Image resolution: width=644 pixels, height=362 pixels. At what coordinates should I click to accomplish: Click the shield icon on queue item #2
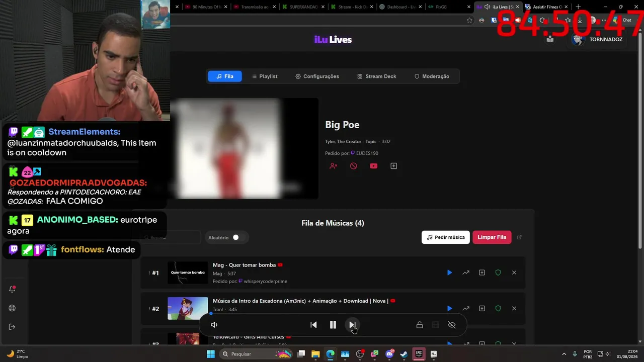(498, 308)
